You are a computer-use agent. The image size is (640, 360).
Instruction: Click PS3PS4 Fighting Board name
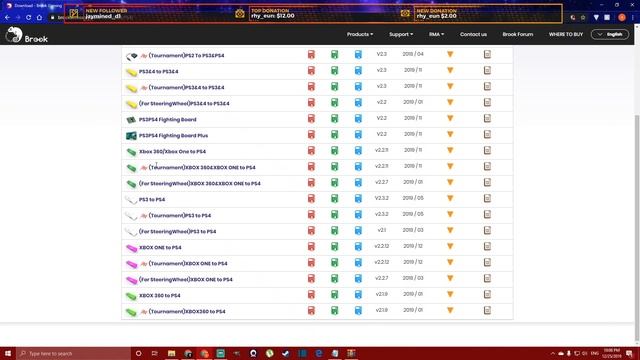pyautogui.click(x=167, y=120)
